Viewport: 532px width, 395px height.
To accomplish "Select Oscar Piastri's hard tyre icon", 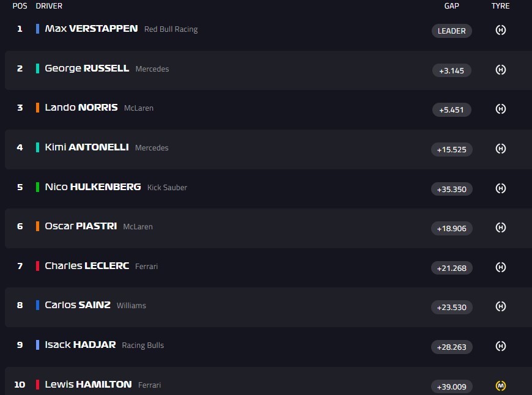I will coord(500,227).
